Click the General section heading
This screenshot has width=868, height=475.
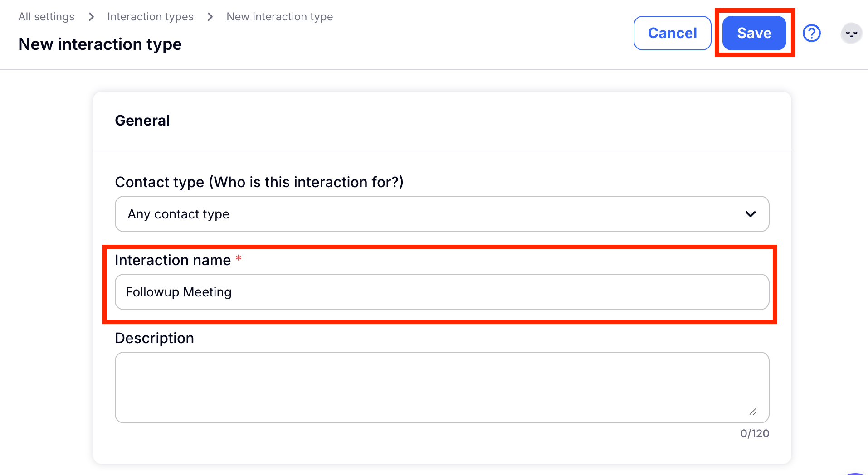click(x=142, y=121)
